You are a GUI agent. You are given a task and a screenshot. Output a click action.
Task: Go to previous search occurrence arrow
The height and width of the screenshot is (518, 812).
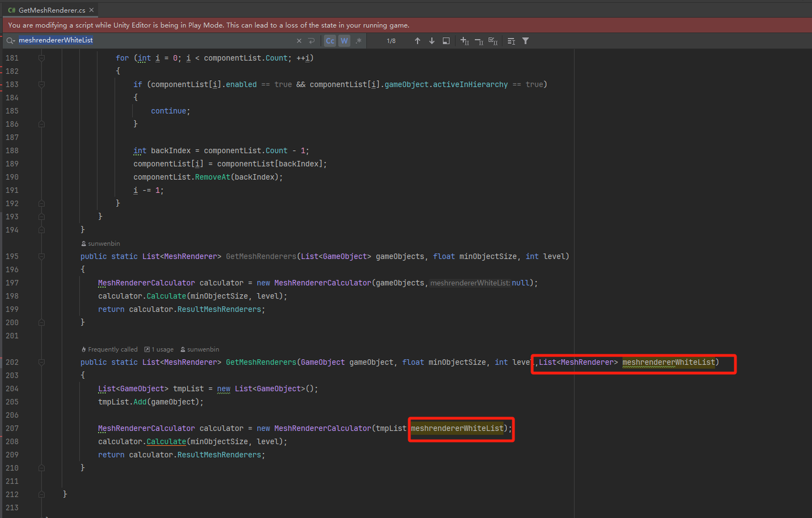click(417, 41)
